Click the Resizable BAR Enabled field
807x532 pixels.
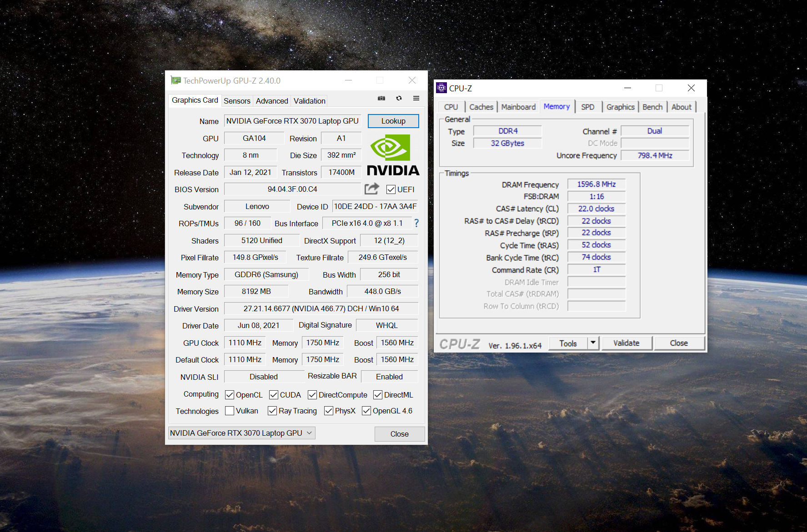pos(389,377)
